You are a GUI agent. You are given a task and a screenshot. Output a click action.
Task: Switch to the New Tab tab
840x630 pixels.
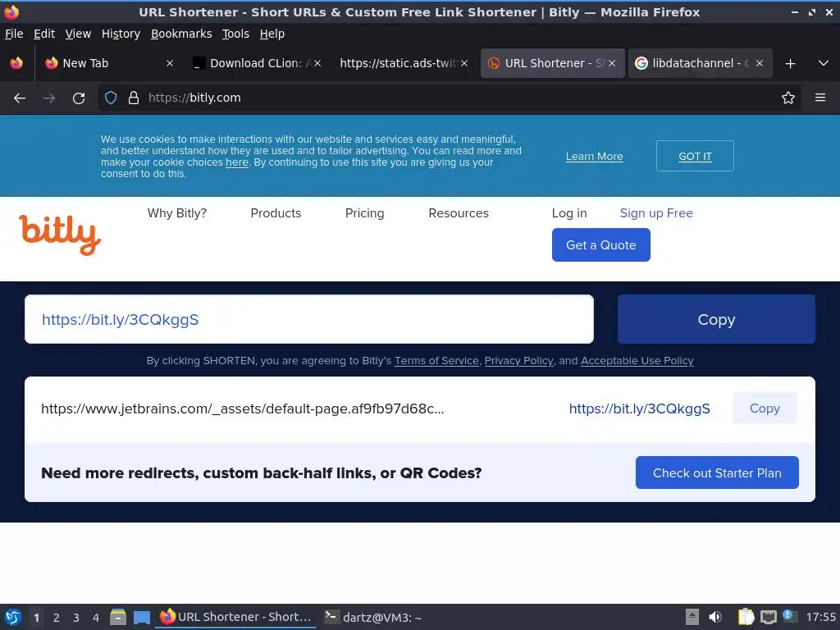(109, 63)
